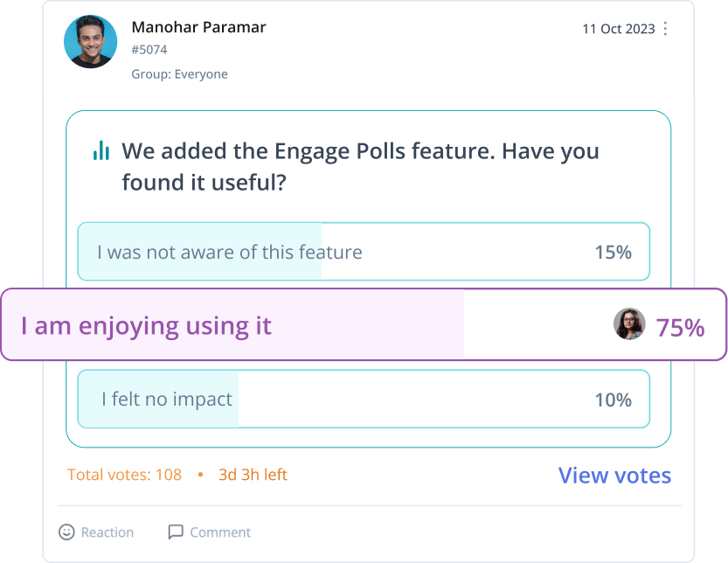Viewport: 728px width, 563px height.
Task: Open Manohar Paramar's profile name
Action: tap(198, 27)
